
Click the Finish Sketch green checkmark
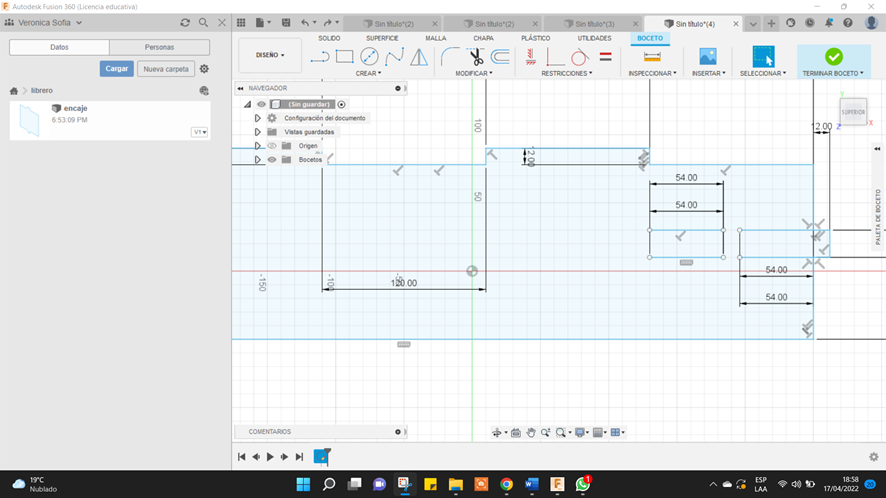pyautogui.click(x=833, y=57)
